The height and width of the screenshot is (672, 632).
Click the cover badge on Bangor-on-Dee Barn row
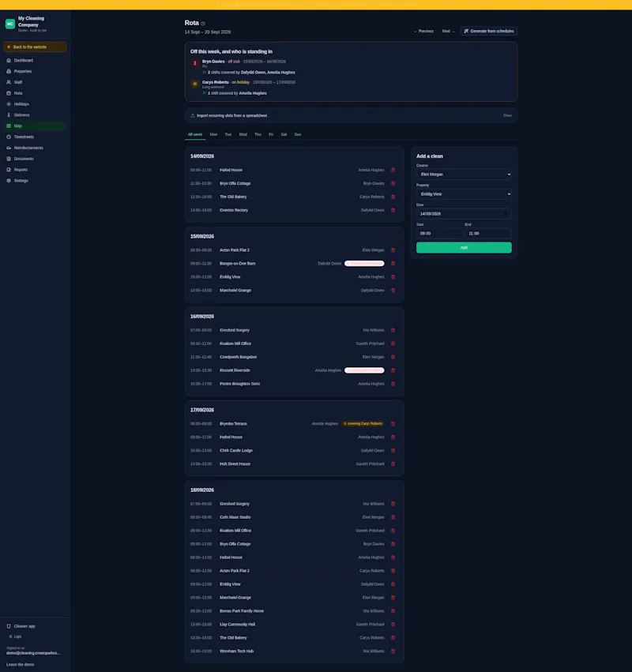pos(364,264)
